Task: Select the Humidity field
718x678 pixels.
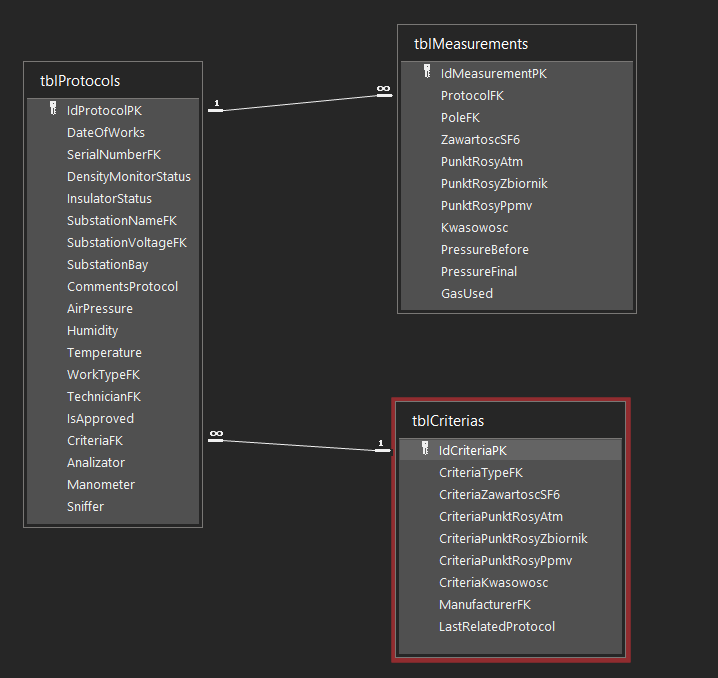Action: click(92, 330)
